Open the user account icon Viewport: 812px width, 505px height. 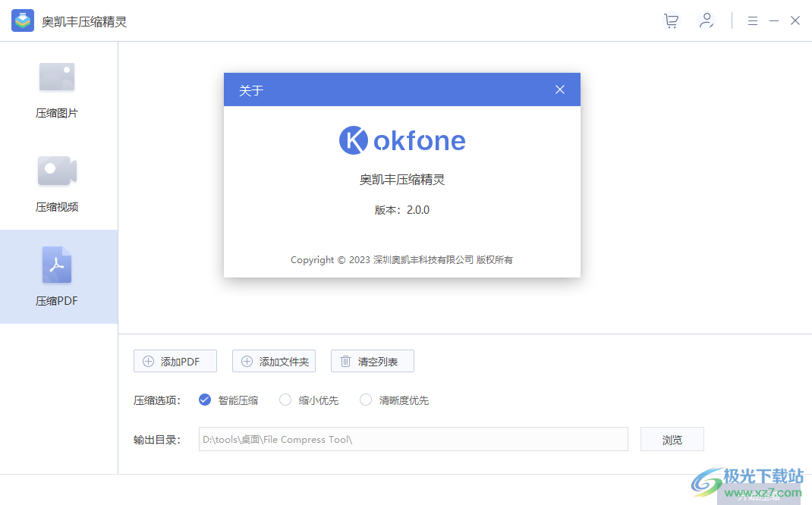(707, 20)
